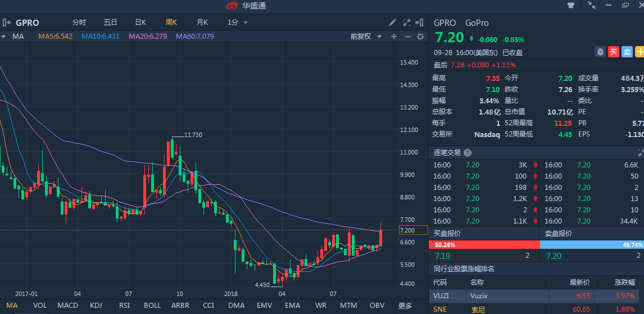Select the OBV indicator

[377, 306]
